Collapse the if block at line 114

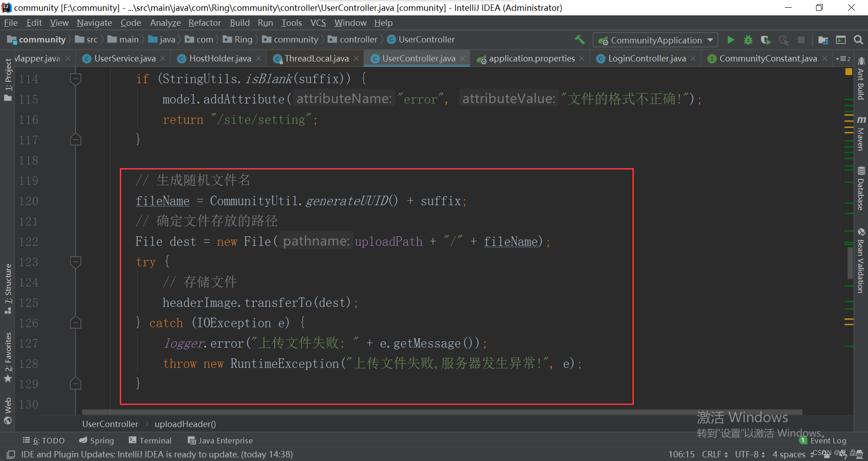click(76, 79)
